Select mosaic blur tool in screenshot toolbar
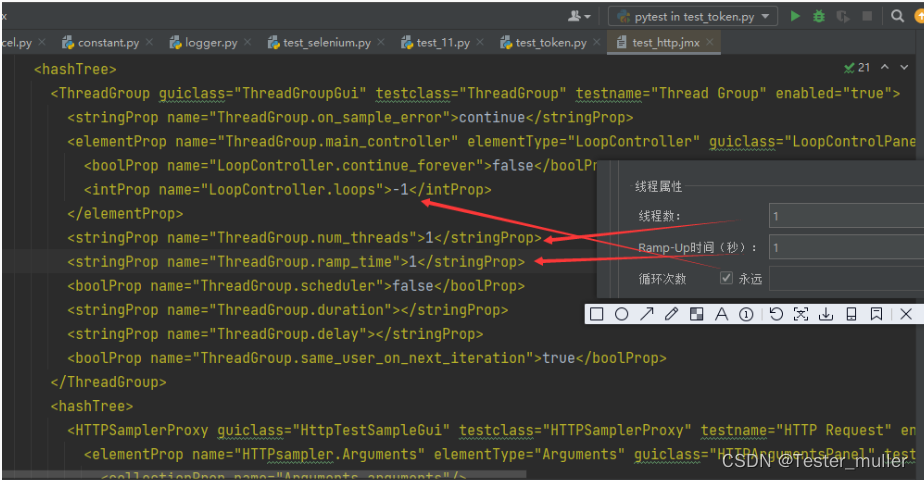 click(697, 315)
